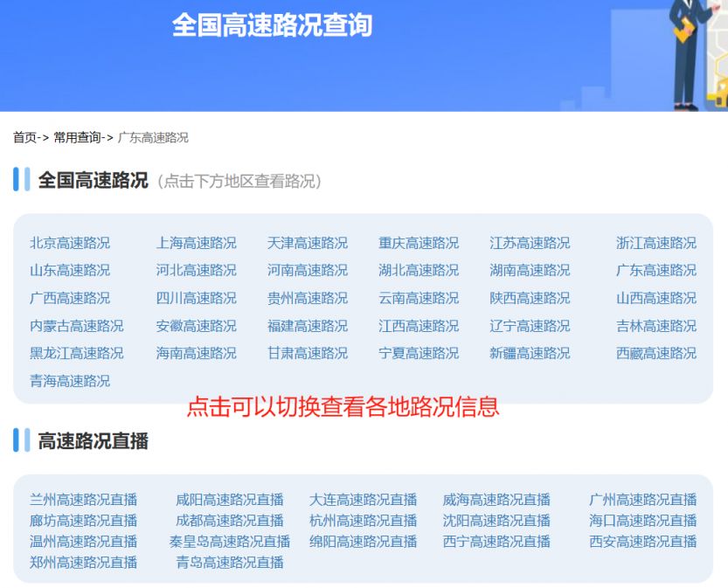The width and height of the screenshot is (728, 588).
Task: Select 青岛高速路况直播 link
Action: [x=230, y=563]
